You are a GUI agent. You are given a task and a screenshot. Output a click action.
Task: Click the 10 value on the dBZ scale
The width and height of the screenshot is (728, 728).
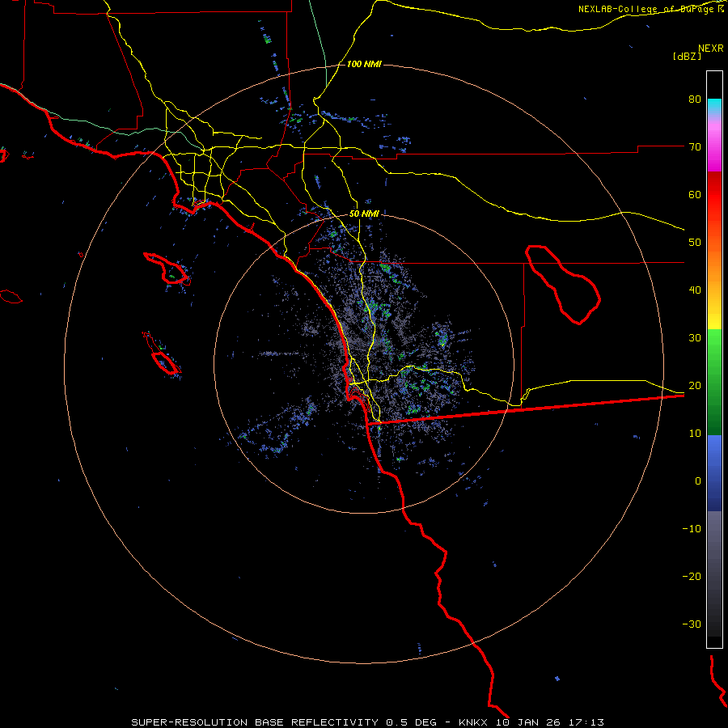pos(695,434)
